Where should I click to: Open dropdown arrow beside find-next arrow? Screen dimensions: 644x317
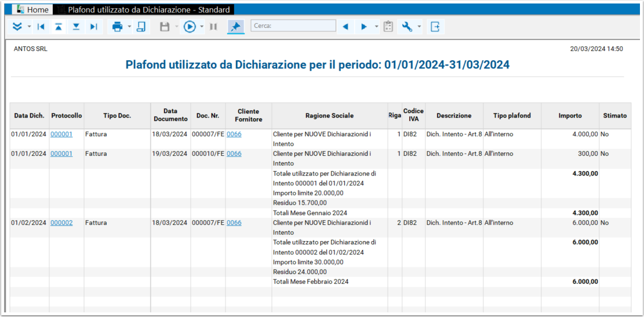click(x=377, y=27)
